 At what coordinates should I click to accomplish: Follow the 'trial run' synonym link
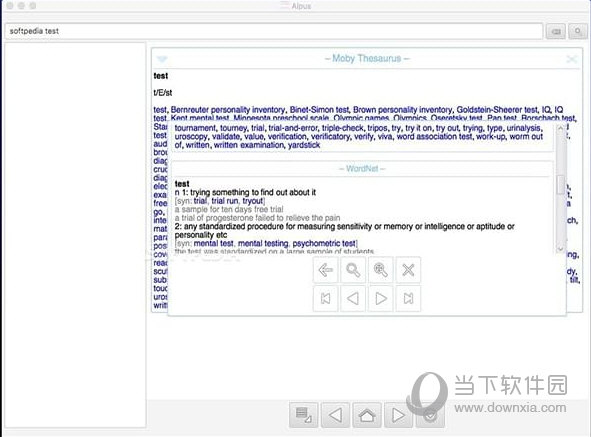coord(225,201)
